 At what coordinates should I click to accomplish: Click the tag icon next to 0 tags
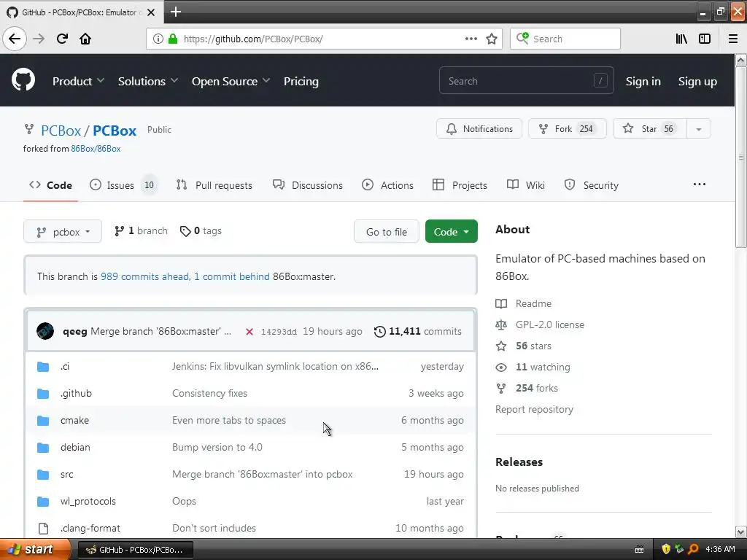[185, 231]
